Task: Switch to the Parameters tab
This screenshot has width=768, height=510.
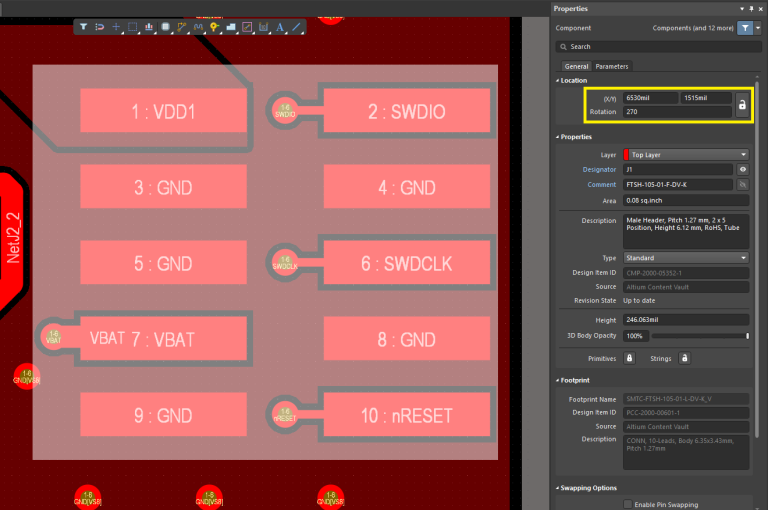Action: click(612, 66)
